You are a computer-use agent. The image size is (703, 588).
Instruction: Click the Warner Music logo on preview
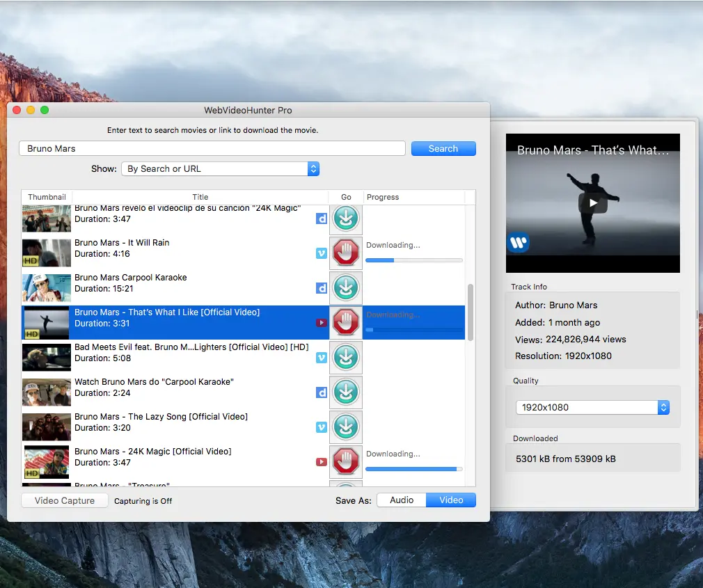518,243
